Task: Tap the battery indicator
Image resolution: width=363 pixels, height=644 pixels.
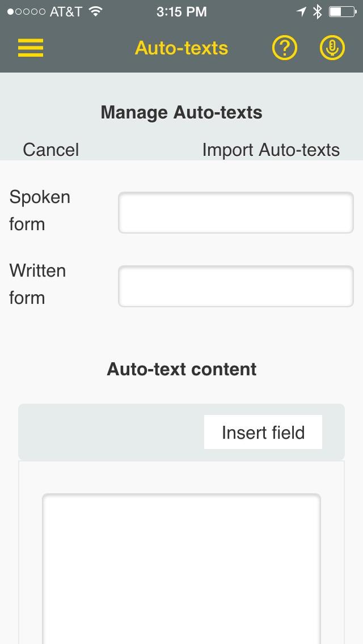Action: coord(341,11)
